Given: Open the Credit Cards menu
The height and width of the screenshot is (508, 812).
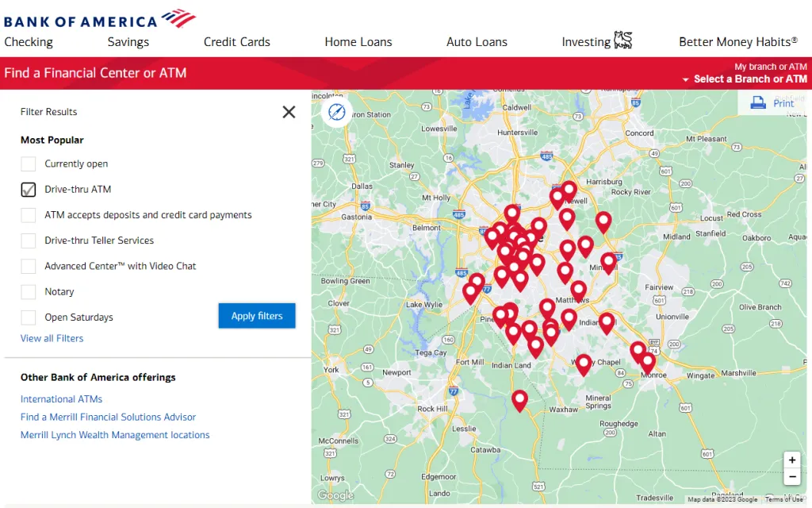Looking at the screenshot, I should tap(236, 42).
